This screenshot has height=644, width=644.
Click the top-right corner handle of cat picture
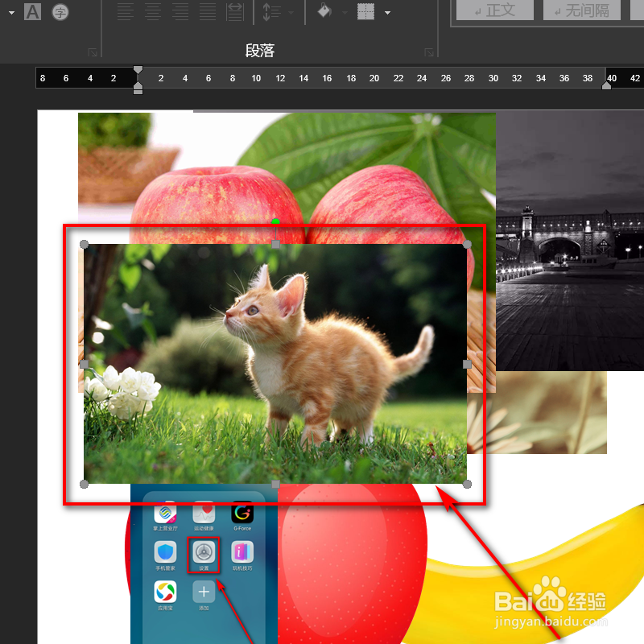click(467, 245)
